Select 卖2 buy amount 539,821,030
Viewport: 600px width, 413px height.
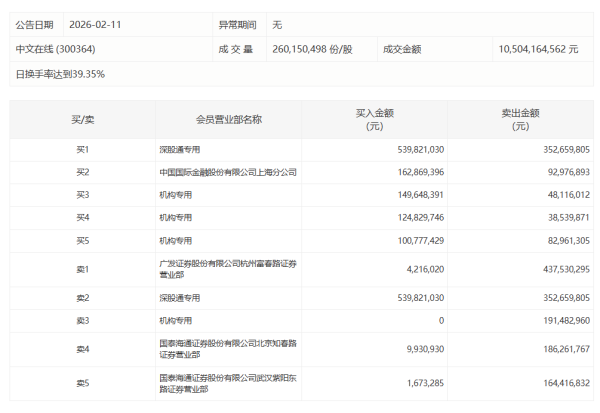(x=421, y=298)
